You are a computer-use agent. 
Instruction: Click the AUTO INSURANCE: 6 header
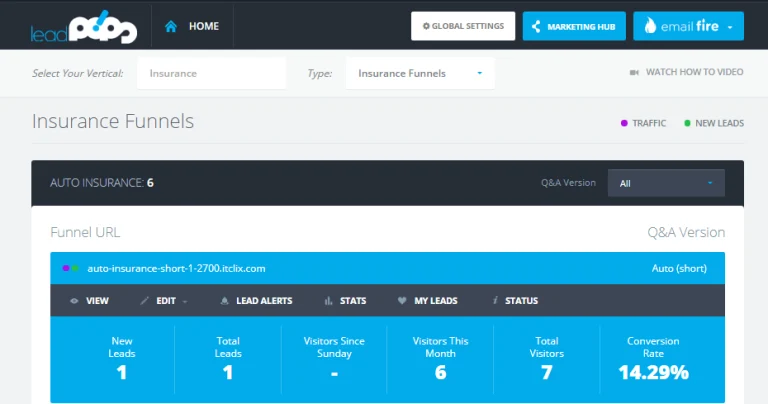102,183
